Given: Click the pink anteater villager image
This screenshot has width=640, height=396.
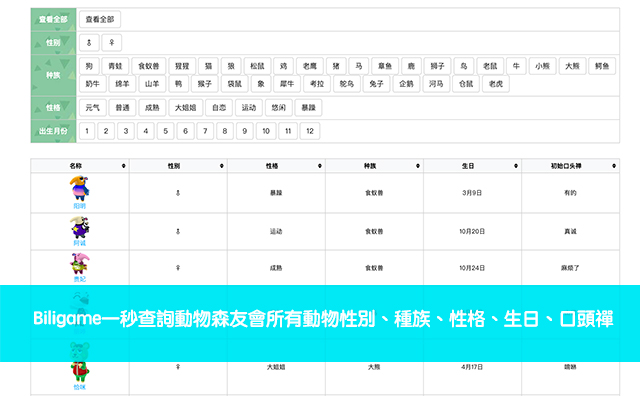Looking at the screenshot, I should (x=79, y=263).
